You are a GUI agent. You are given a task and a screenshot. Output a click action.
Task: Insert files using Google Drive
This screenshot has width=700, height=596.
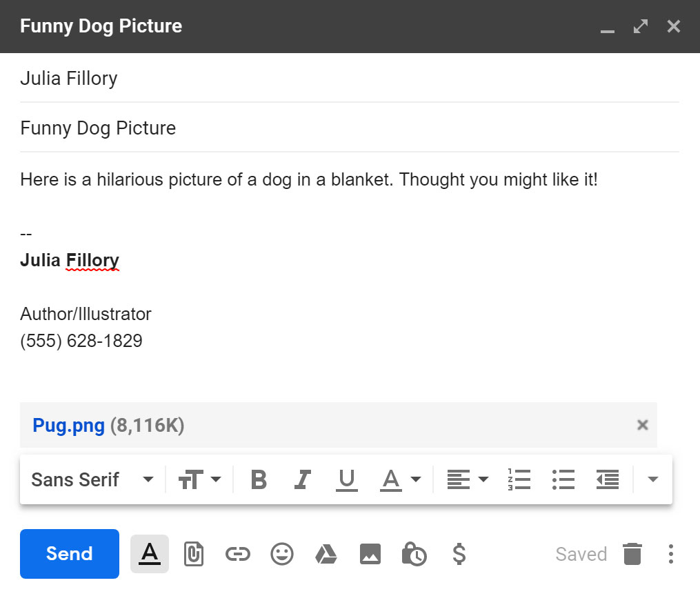coord(326,554)
